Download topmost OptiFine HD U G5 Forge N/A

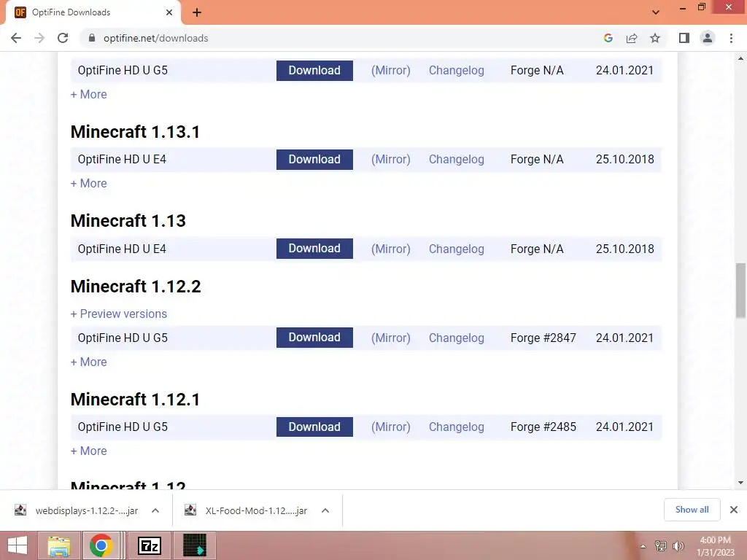click(x=314, y=71)
